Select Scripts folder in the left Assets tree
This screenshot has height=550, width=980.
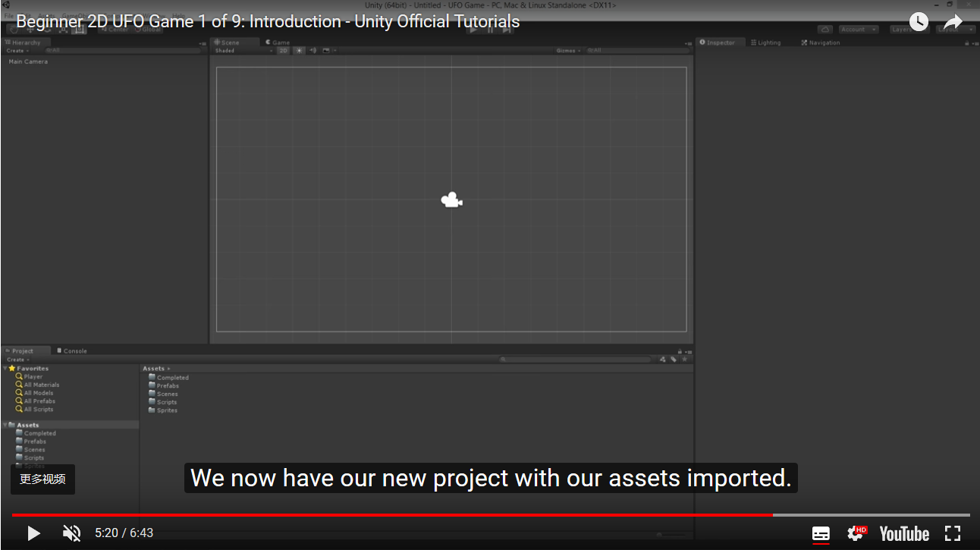30,458
